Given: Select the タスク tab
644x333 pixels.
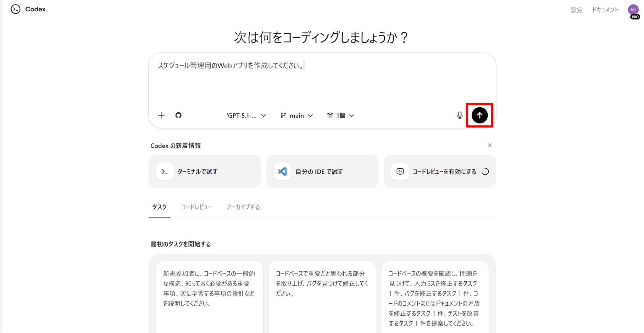Looking at the screenshot, I should pyautogui.click(x=159, y=207).
